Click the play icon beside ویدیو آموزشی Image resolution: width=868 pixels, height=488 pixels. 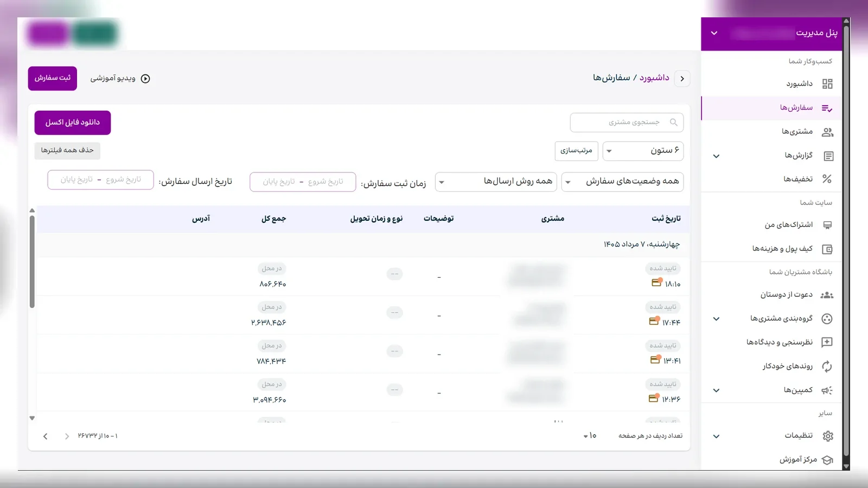coord(145,79)
